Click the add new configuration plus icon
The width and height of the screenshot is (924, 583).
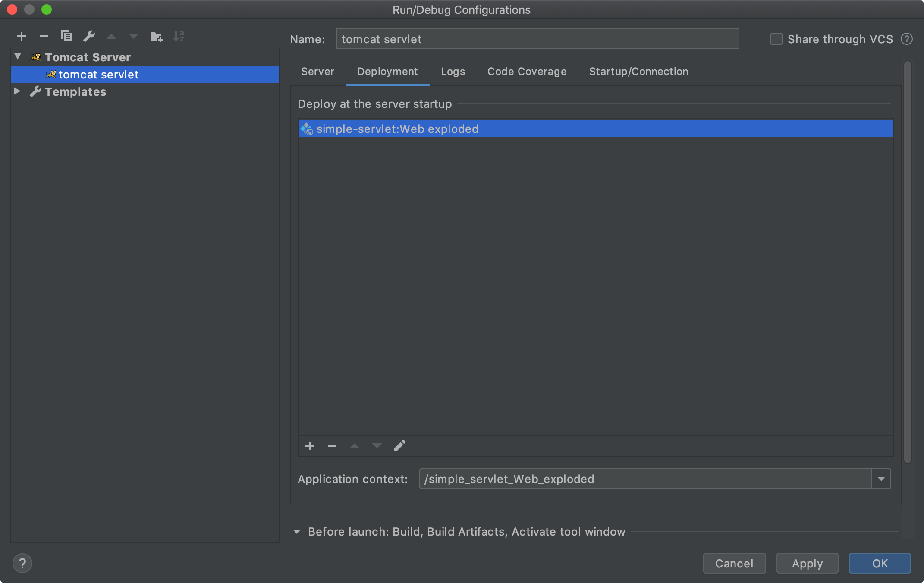22,36
